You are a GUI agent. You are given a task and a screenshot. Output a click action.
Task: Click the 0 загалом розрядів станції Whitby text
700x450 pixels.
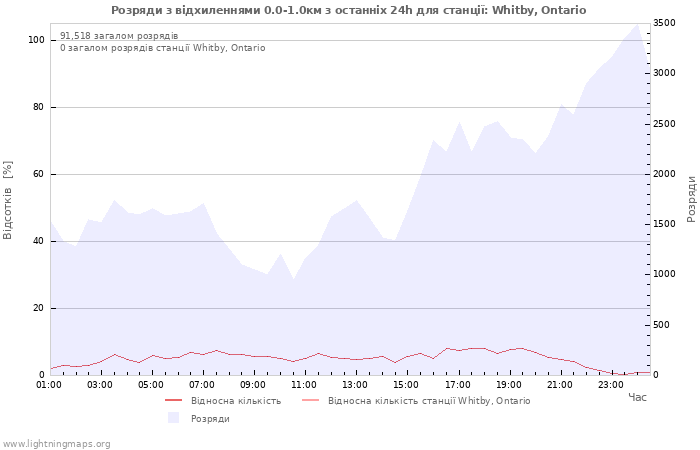(163, 47)
